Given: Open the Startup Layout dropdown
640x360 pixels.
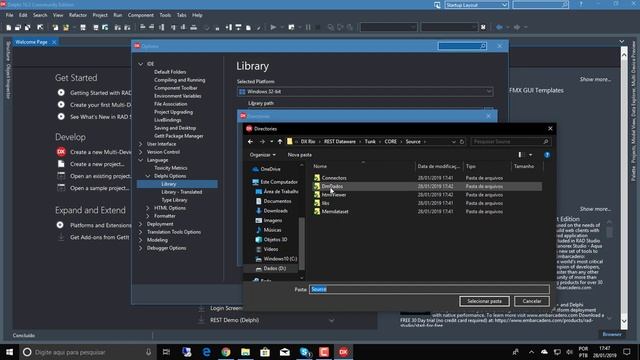Looking at the screenshot, I should tap(476, 5).
